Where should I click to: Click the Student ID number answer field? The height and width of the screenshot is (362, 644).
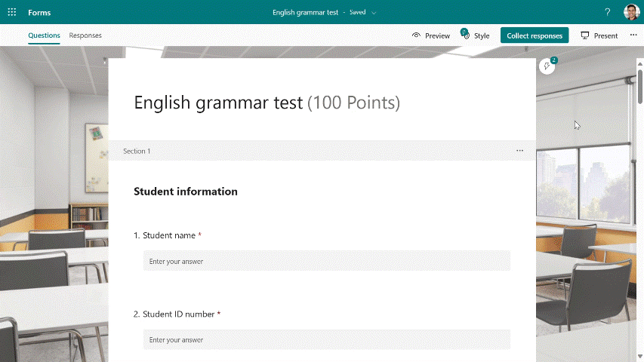point(326,339)
